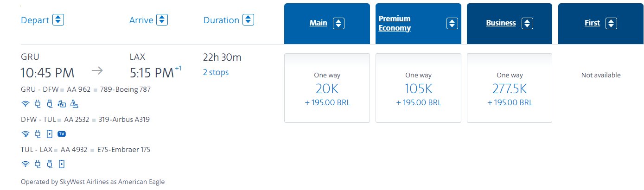Select the Main 20K one-way fare

pyautogui.click(x=327, y=88)
